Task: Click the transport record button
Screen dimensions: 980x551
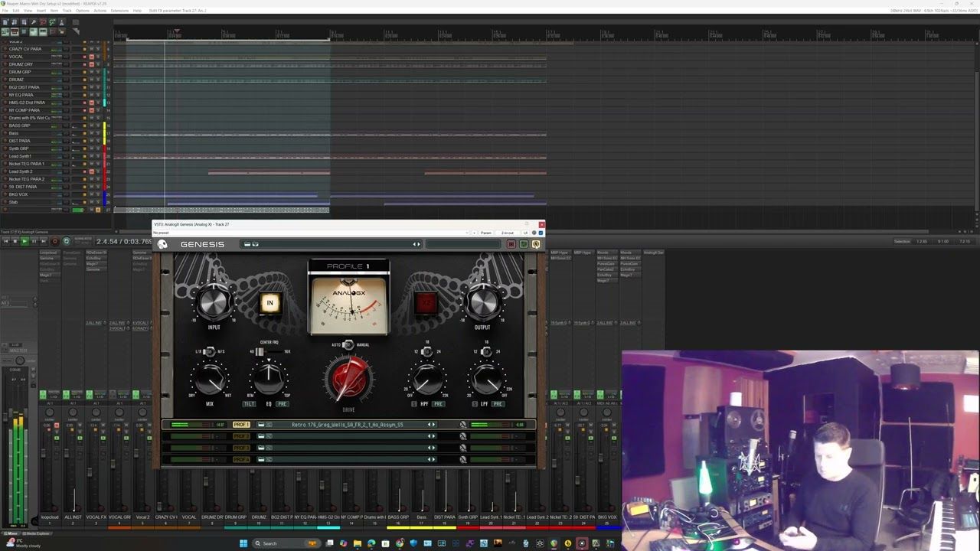Action: (54, 241)
